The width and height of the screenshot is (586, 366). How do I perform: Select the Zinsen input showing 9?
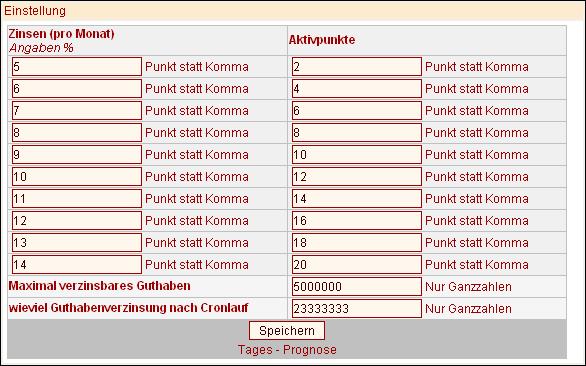coord(77,155)
